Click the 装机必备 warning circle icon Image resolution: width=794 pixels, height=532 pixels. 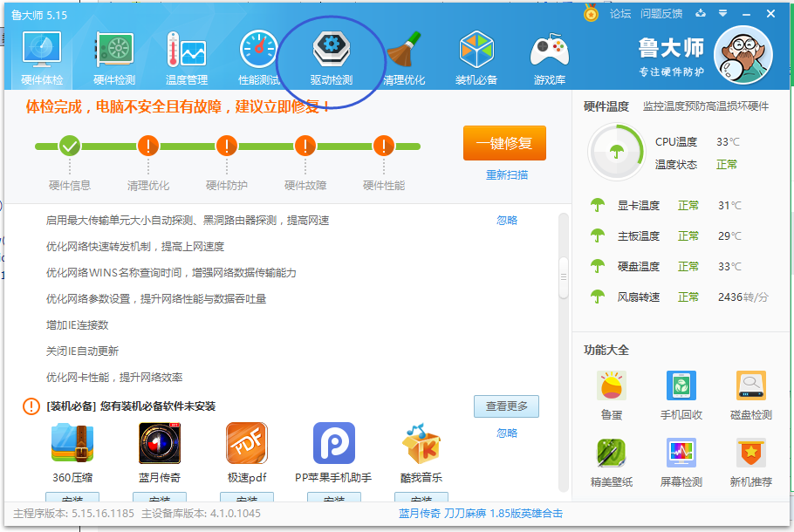(x=31, y=406)
